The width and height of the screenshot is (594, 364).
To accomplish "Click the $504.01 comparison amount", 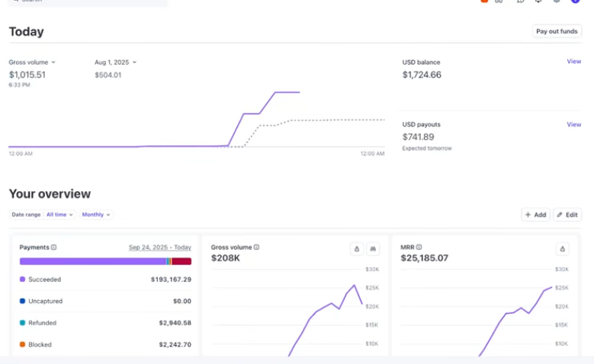I will (108, 75).
